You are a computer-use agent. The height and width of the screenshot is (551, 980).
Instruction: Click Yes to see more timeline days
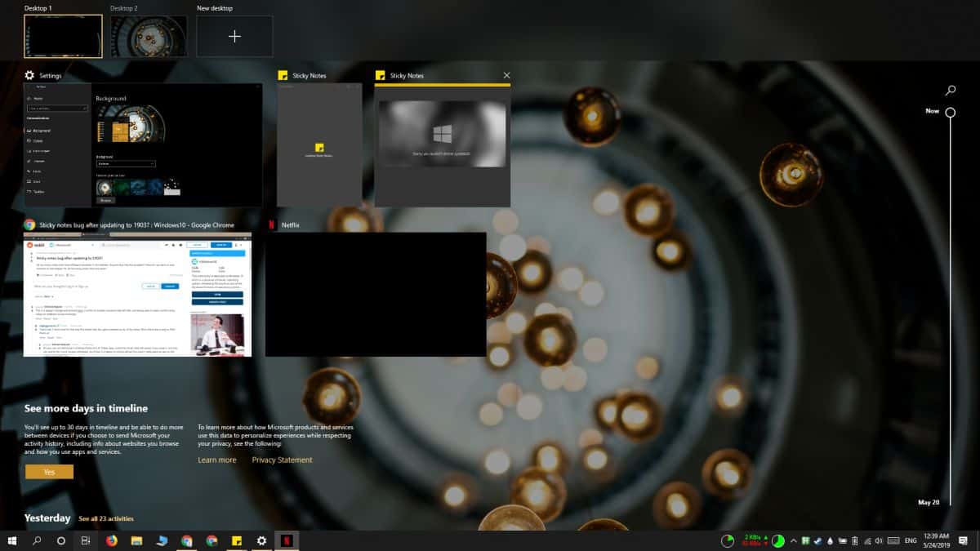[49, 472]
